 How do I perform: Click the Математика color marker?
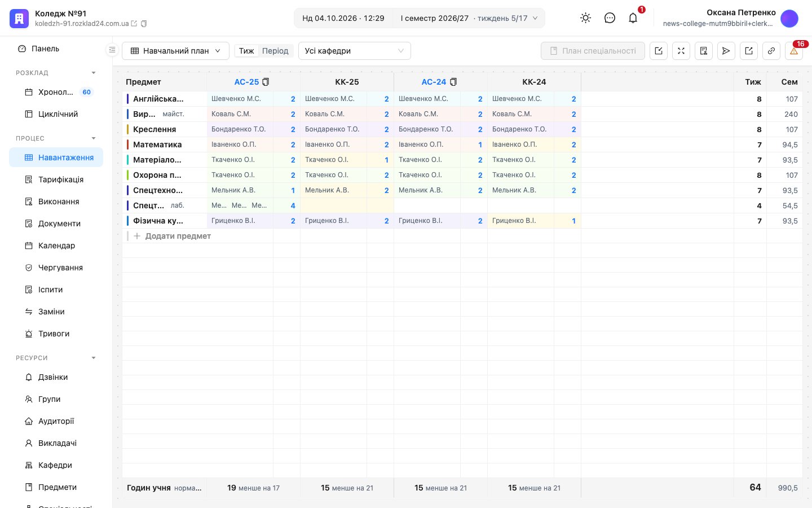tap(128, 144)
